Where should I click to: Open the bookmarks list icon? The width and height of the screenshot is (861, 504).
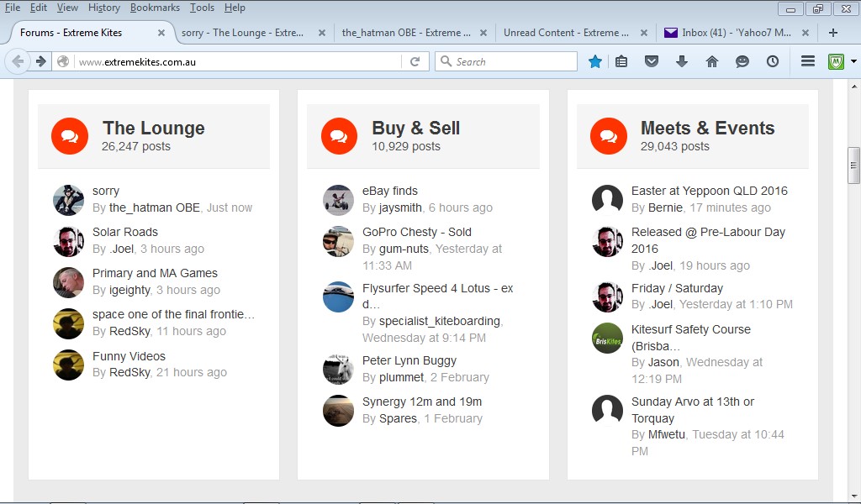(x=621, y=61)
